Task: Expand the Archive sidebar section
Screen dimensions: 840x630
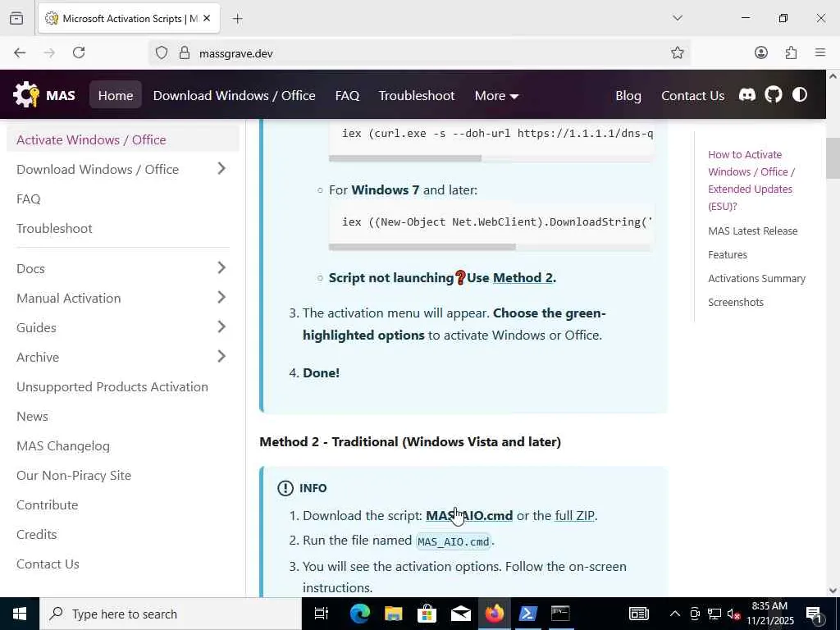Action: pyautogui.click(x=221, y=356)
